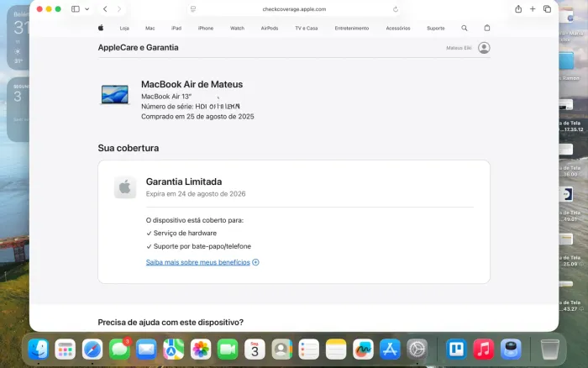This screenshot has width=588, height=368.
Task: Select the text 'Comprado em 25 de agosto de 2025'
Action: tap(197, 117)
